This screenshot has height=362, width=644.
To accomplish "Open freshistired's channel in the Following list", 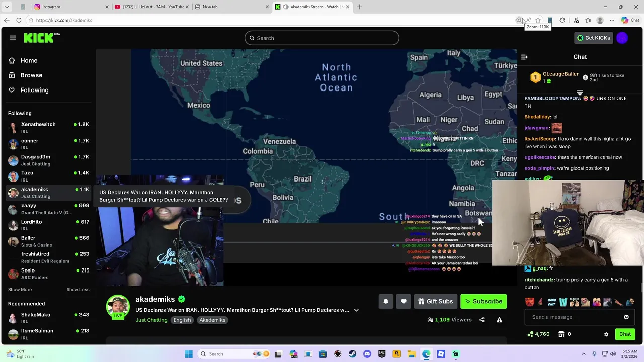I will click(48, 257).
